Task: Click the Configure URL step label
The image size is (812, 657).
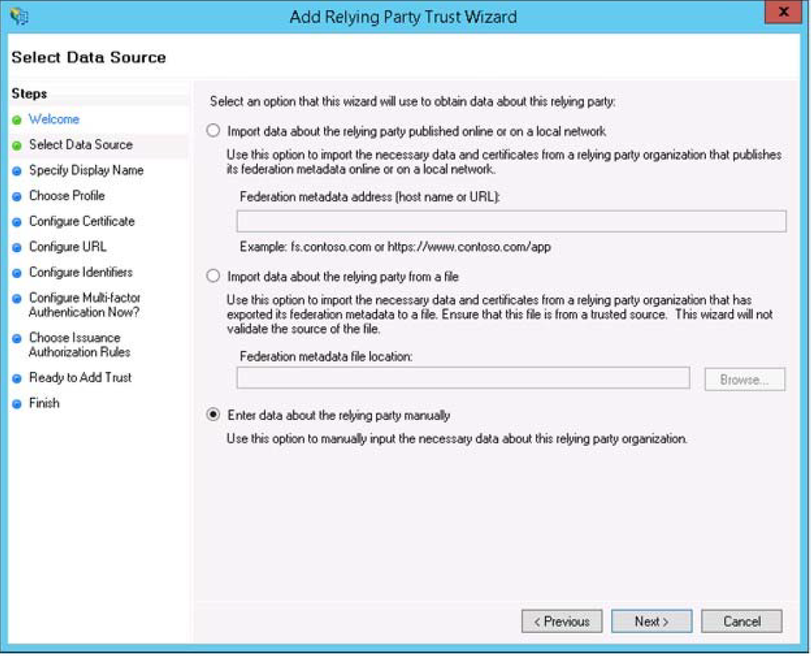Action: tap(68, 247)
